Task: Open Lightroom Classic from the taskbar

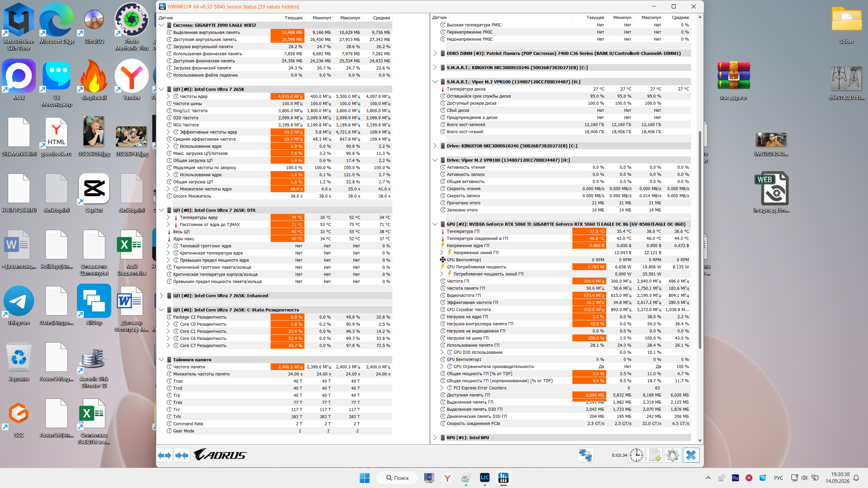Action: pyautogui.click(x=485, y=478)
